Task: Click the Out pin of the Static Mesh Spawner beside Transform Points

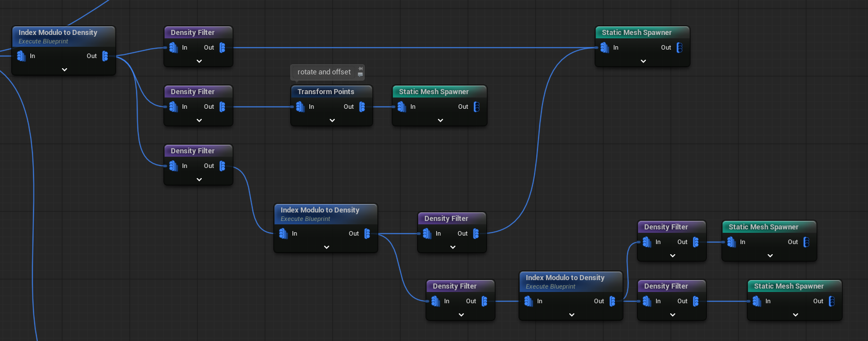Action: pyautogui.click(x=476, y=107)
